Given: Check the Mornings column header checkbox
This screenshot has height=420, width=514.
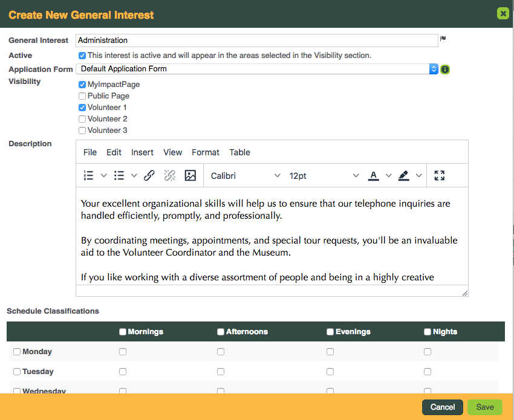Looking at the screenshot, I should (x=123, y=332).
